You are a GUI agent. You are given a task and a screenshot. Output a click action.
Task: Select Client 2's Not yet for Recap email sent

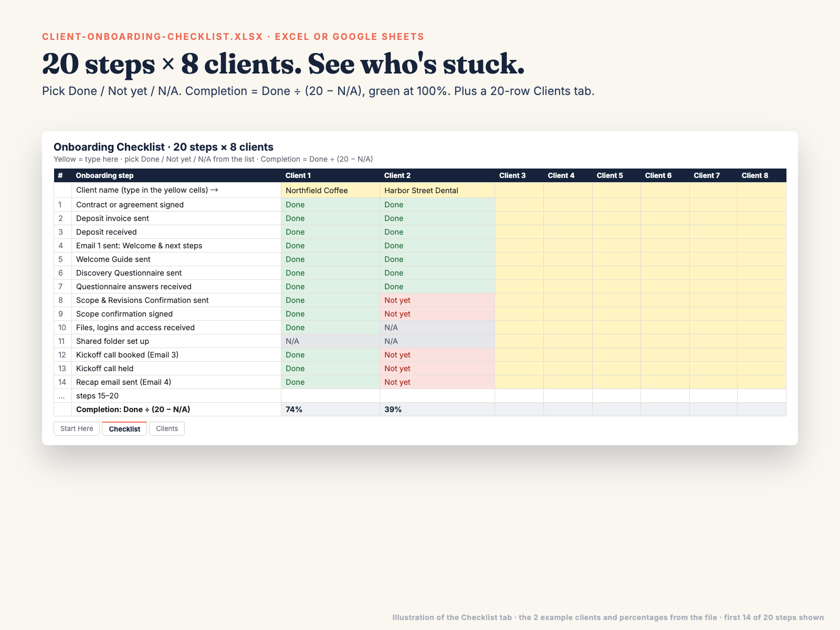tap(437, 382)
